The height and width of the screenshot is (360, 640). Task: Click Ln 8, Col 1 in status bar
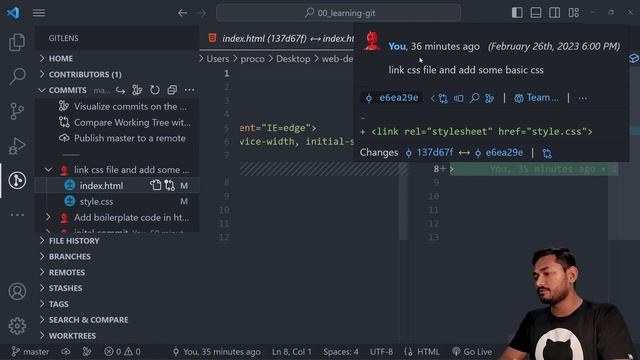(x=291, y=351)
